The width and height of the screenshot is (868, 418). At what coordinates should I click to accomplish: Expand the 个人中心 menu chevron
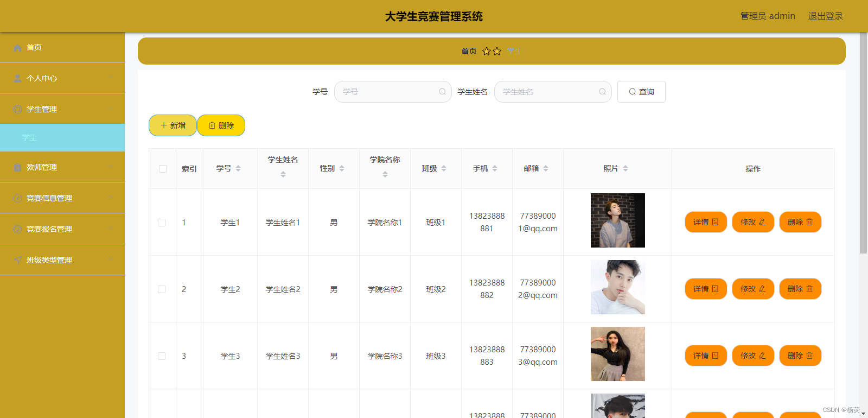tap(111, 78)
